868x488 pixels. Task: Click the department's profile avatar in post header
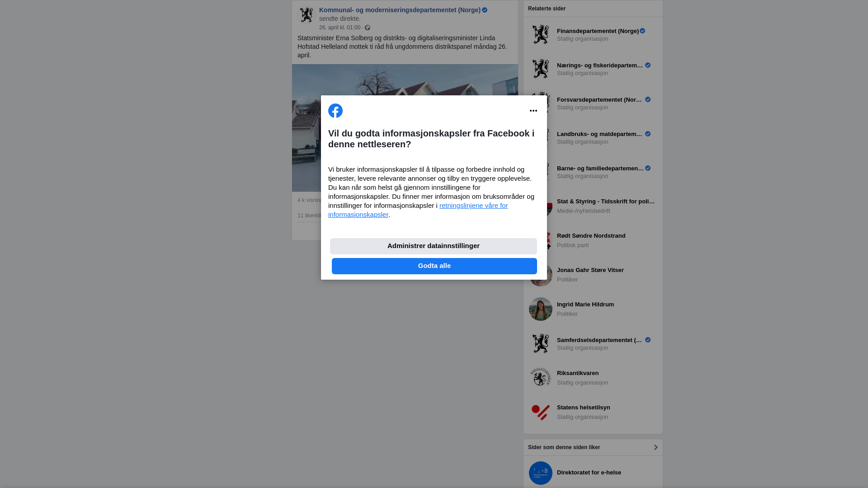pyautogui.click(x=307, y=15)
